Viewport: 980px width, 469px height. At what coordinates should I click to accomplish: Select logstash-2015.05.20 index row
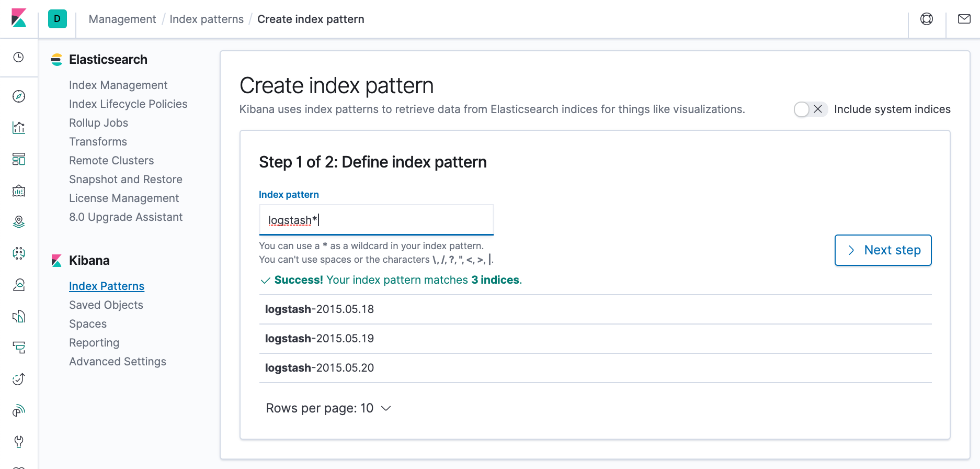pos(595,368)
